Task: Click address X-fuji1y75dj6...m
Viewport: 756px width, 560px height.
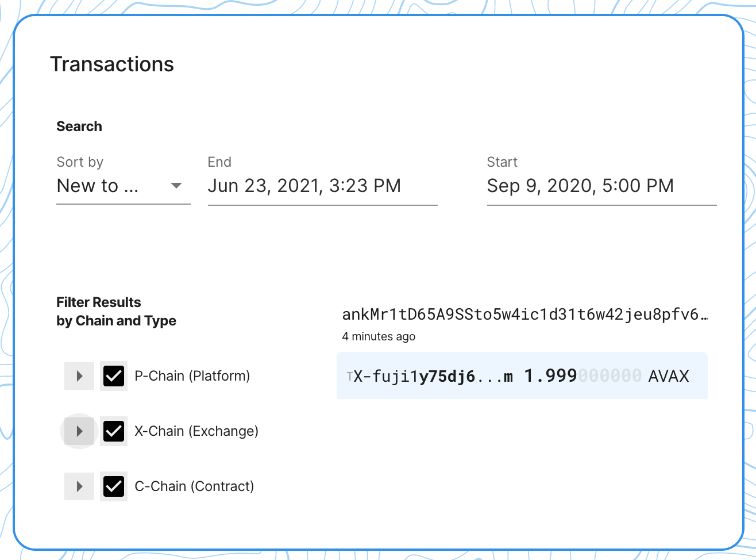Action: tap(434, 376)
